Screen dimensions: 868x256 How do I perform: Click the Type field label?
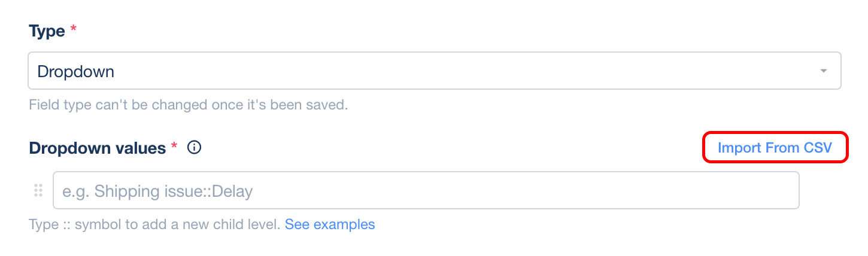pyautogui.click(x=47, y=31)
